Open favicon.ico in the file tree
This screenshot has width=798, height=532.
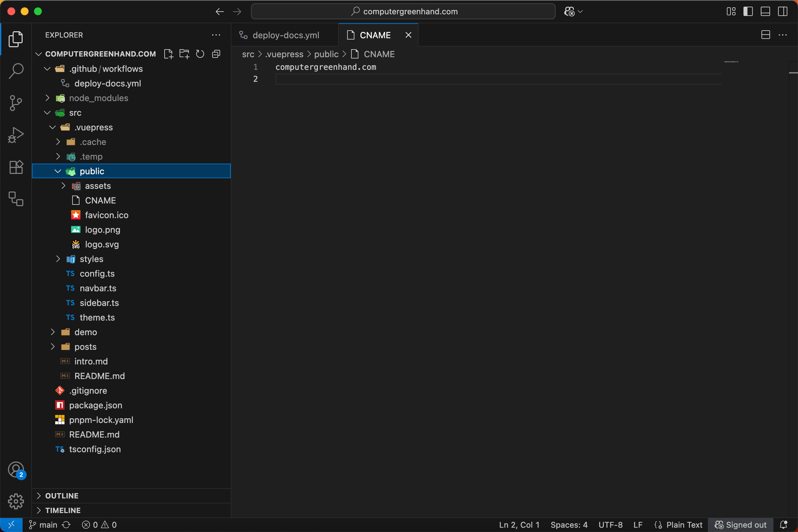(131, 215)
